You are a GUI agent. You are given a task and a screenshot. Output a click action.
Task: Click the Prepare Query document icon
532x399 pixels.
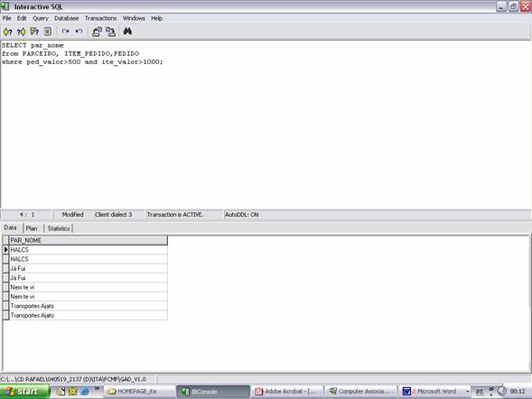point(48,32)
